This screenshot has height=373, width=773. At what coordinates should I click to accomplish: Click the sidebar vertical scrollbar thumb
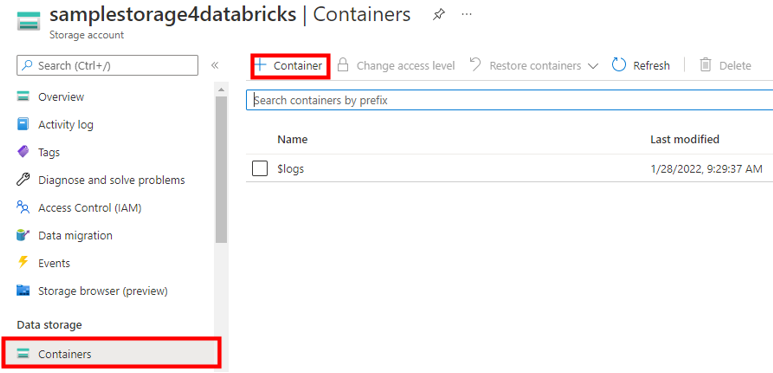click(x=221, y=169)
